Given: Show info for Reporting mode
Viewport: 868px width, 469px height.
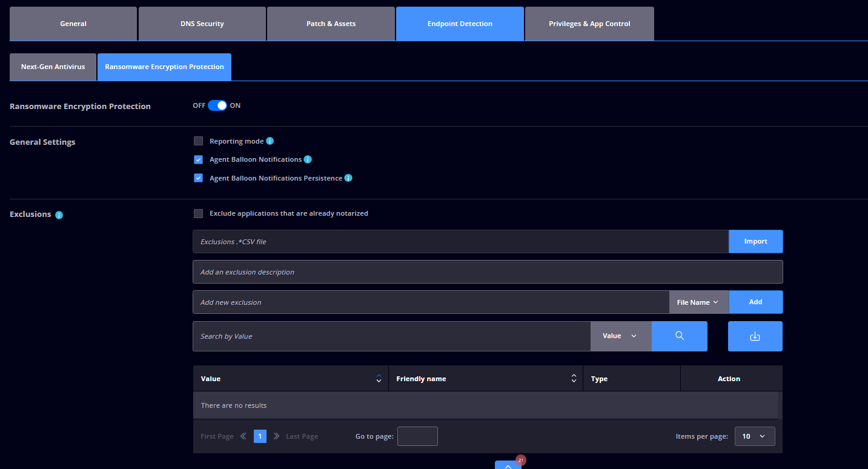Looking at the screenshot, I should (x=270, y=141).
